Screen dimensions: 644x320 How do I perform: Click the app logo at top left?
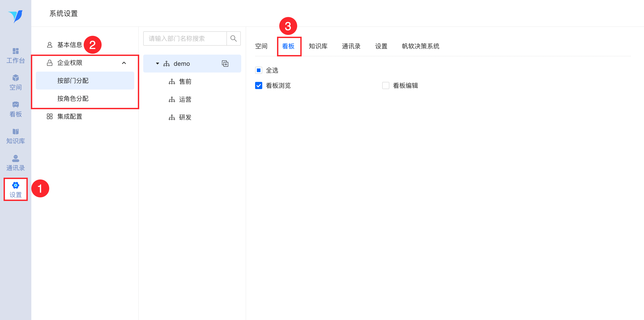(x=15, y=17)
